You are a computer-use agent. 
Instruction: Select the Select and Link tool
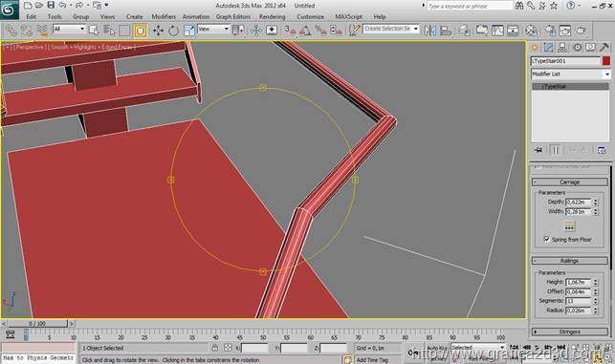click(x=11, y=31)
